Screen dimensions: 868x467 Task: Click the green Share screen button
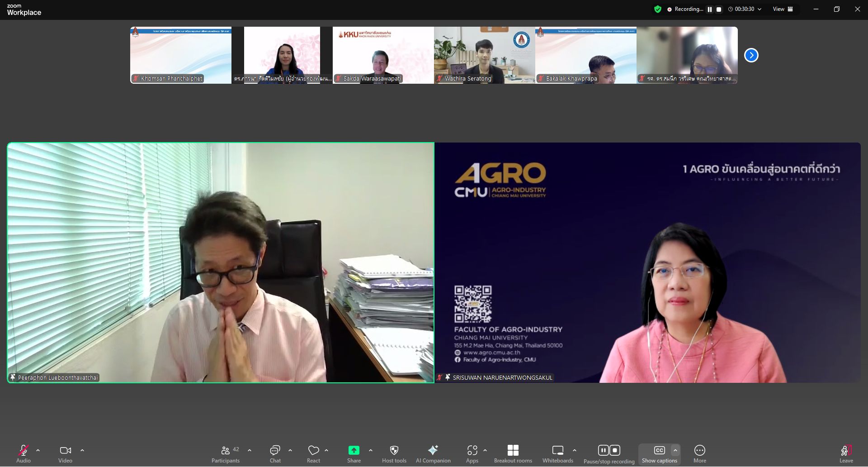point(354,454)
